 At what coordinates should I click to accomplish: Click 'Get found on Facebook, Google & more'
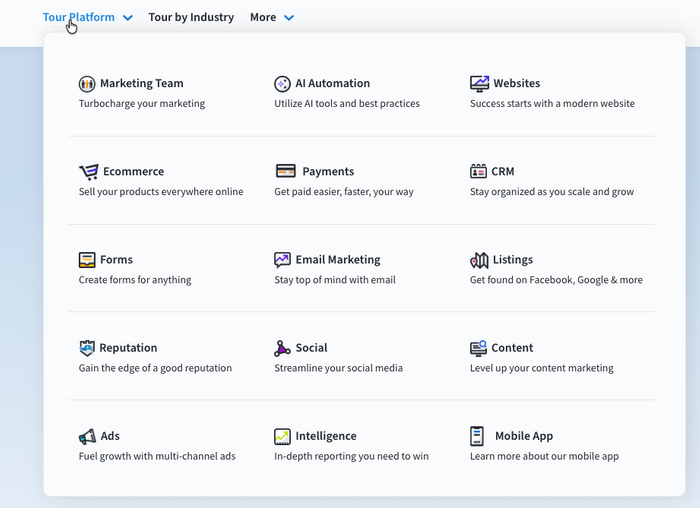pos(556,280)
